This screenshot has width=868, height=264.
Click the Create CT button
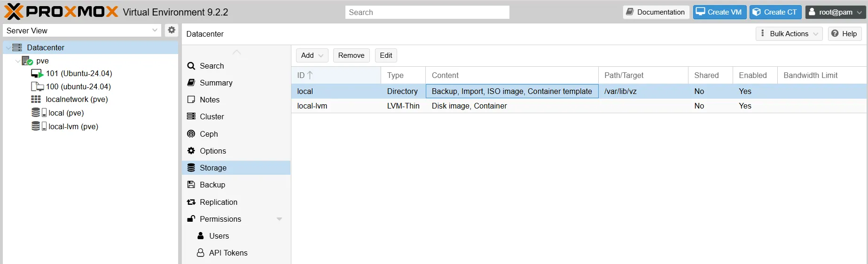click(x=775, y=12)
